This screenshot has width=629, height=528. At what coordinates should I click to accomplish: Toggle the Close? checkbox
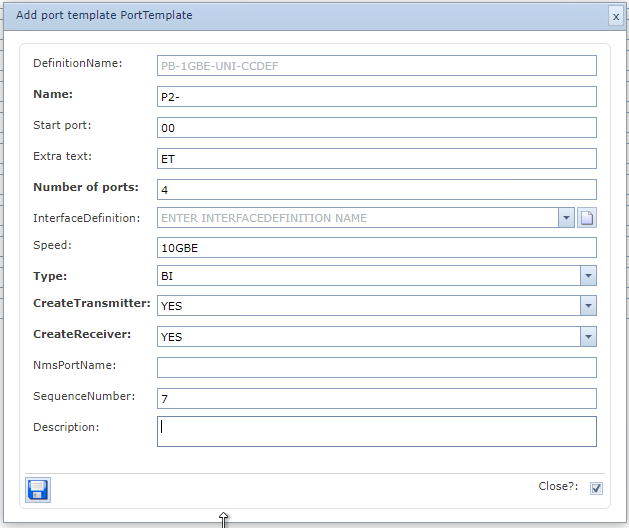(596, 488)
